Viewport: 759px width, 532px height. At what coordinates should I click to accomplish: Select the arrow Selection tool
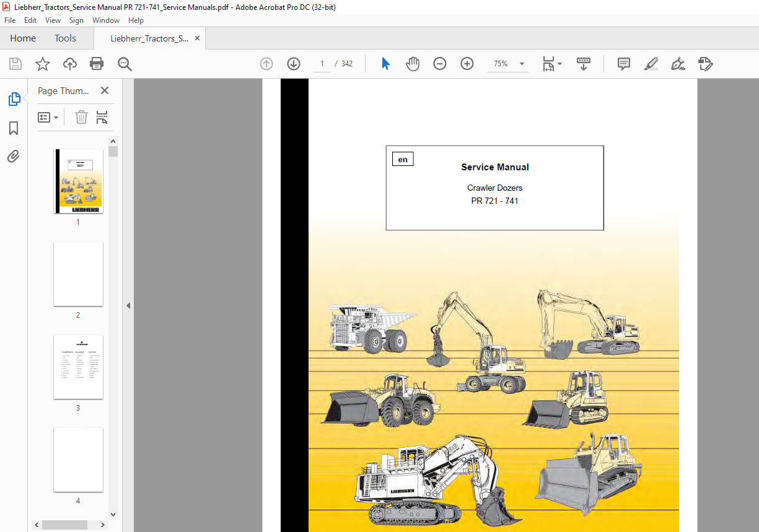point(385,64)
